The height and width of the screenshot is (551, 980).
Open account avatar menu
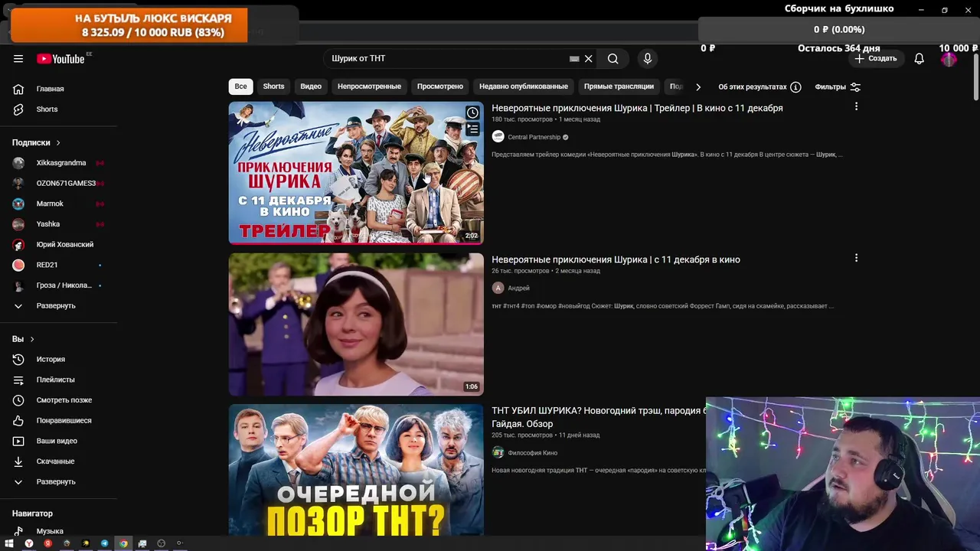point(949,59)
